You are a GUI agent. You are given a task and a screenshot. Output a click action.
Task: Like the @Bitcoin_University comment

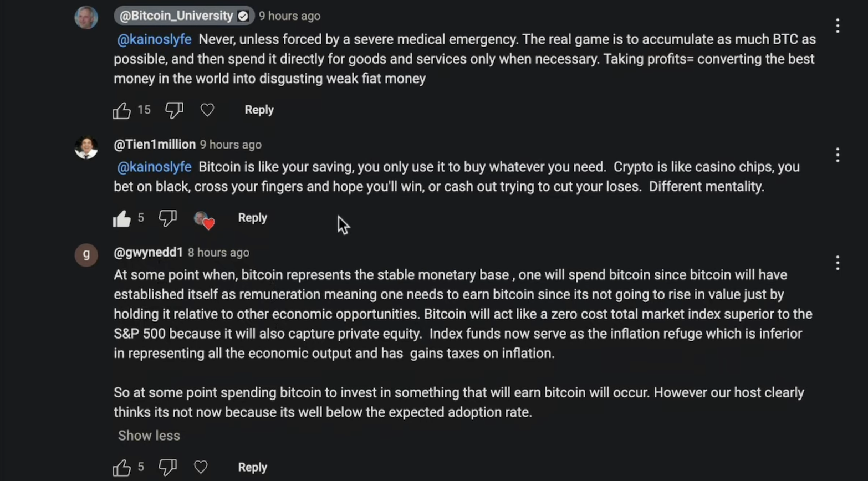click(122, 110)
